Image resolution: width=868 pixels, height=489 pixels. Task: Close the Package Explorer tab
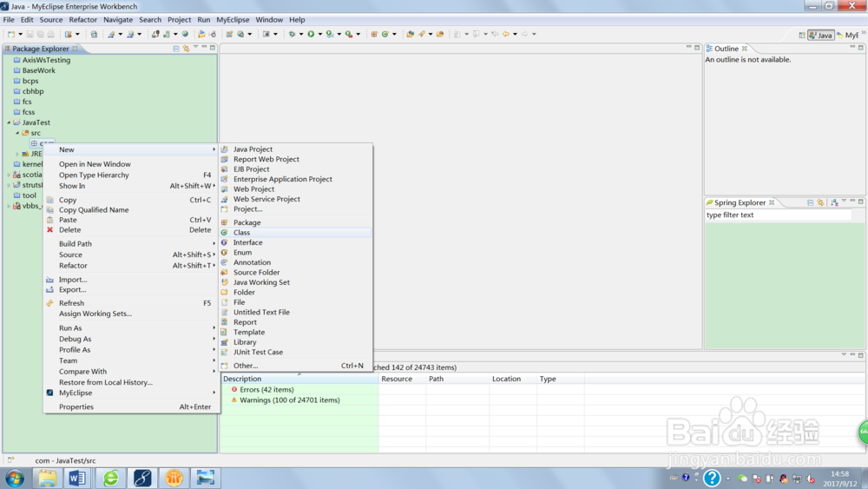click(75, 49)
